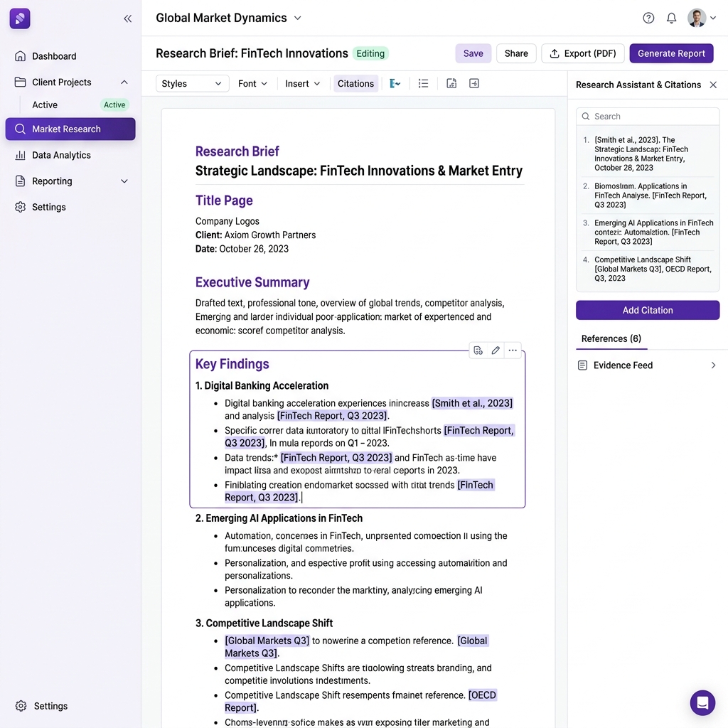Go to Data Analytics in sidebar
Screen dimensions: 728x728
(x=70, y=155)
